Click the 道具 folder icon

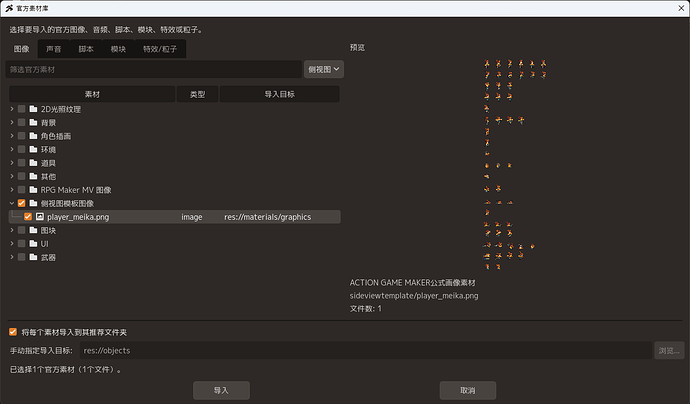[x=33, y=162]
